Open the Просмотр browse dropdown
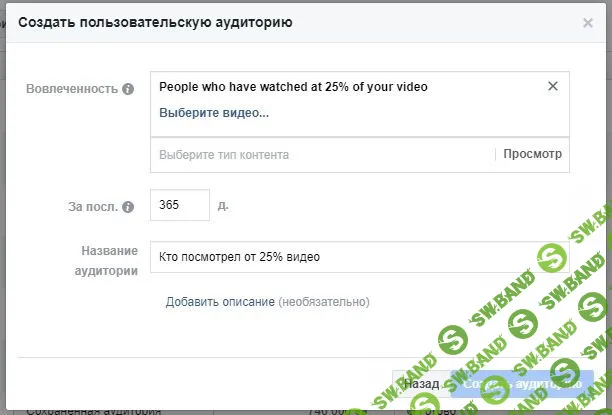This screenshot has height=415, width=612. point(532,154)
